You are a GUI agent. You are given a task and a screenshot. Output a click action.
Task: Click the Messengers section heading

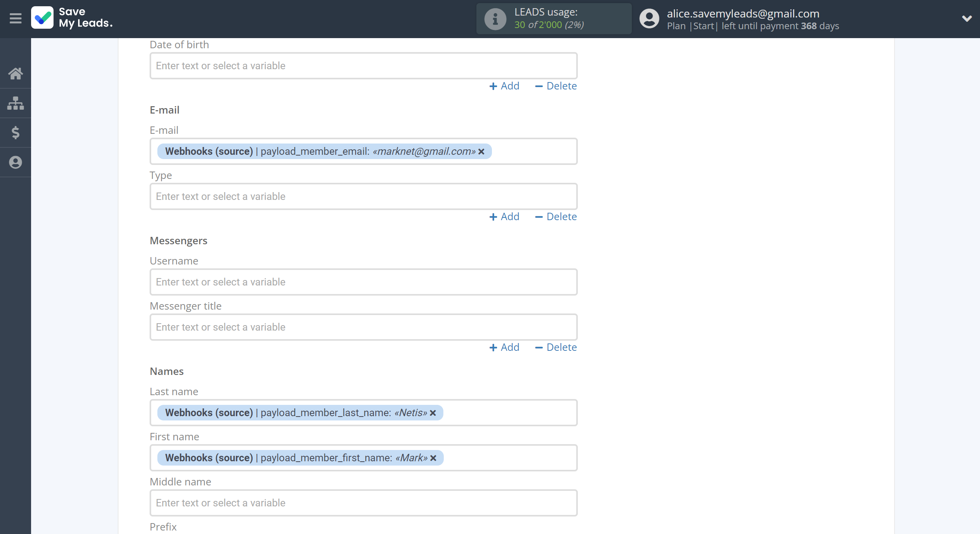click(178, 241)
